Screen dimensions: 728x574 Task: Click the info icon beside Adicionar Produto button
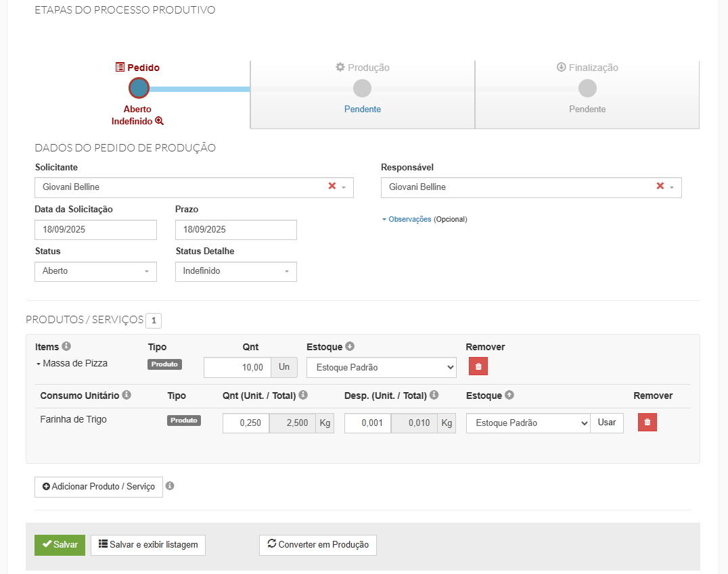tap(170, 485)
